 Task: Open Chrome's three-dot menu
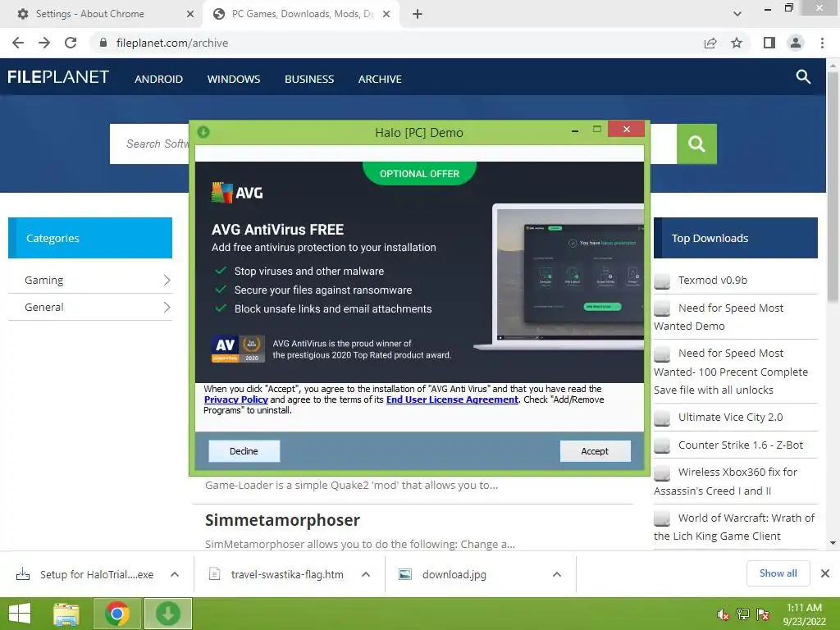tap(822, 43)
